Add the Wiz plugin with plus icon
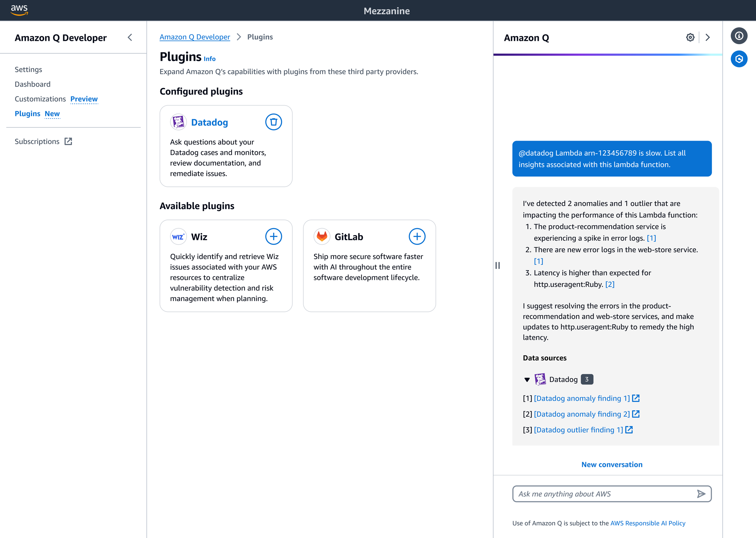This screenshot has height=538, width=756. 273,237
